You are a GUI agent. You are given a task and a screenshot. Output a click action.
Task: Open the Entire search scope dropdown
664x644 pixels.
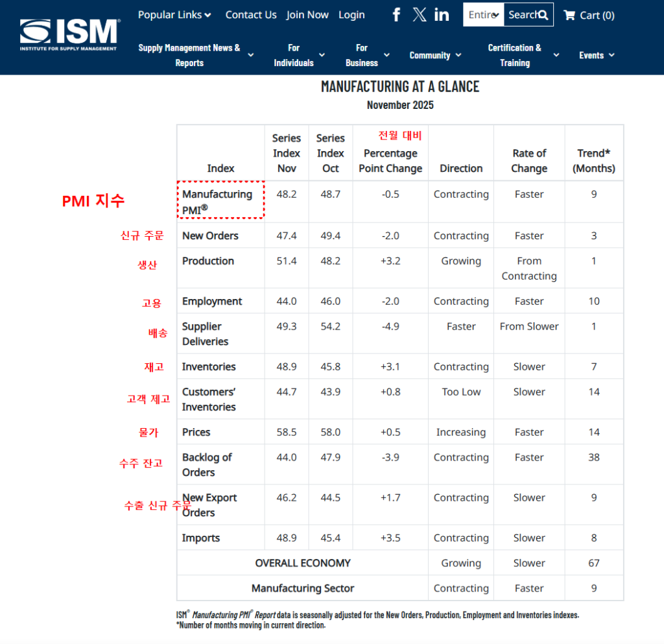[x=484, y=15]
